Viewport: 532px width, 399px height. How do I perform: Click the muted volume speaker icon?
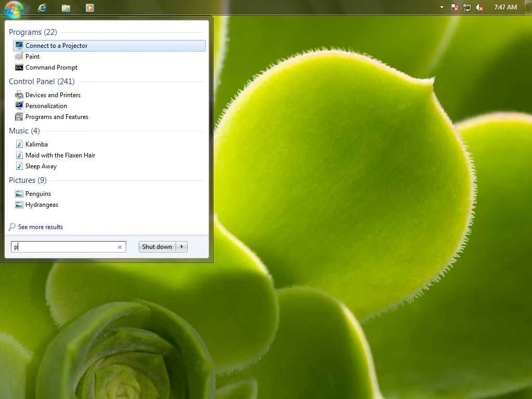(480, 7)
